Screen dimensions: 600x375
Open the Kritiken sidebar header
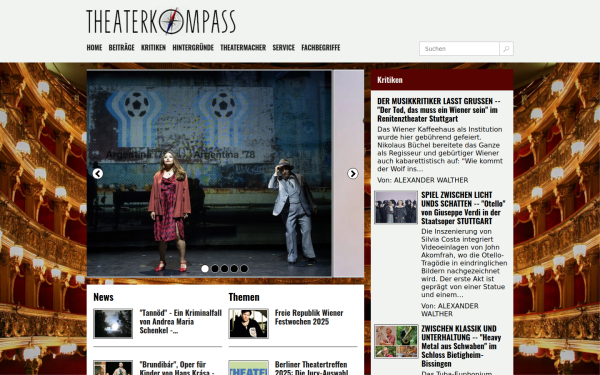click(442, 80)
